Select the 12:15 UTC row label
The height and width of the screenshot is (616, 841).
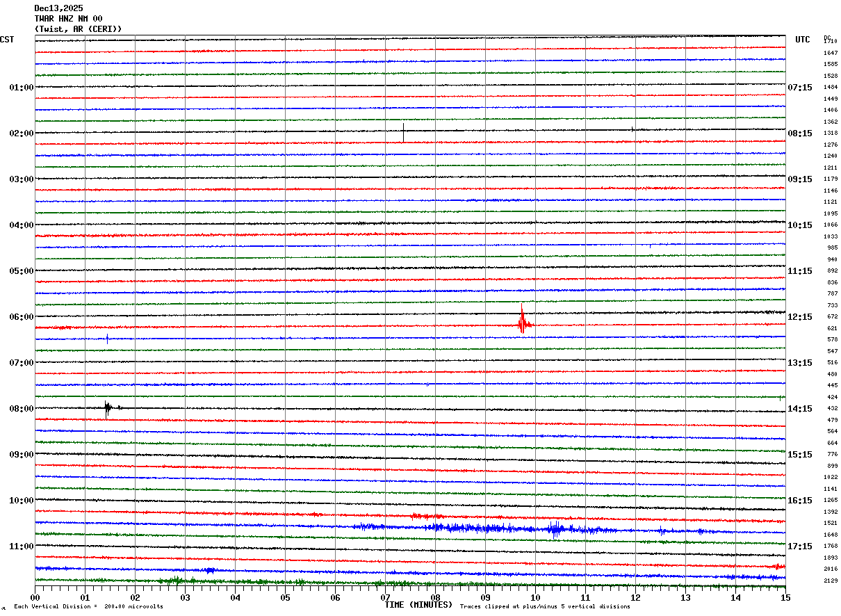click(800, 317)
